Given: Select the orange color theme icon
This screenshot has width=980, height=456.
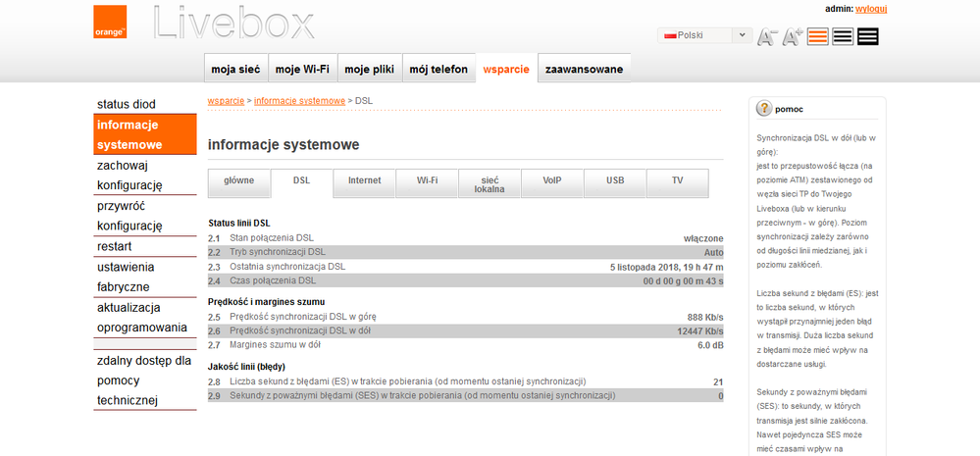Looking at the screenshot, I should [x=818, y=36].
